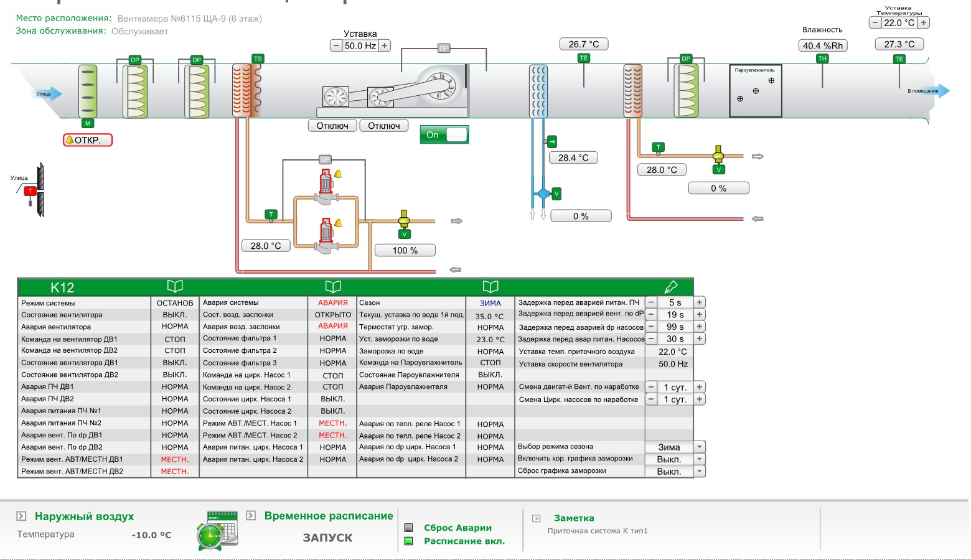Screen dimensions: 971x560
Task: Click the cooler valve V icon
Action: pyautogui.click(x=556, y=194)
